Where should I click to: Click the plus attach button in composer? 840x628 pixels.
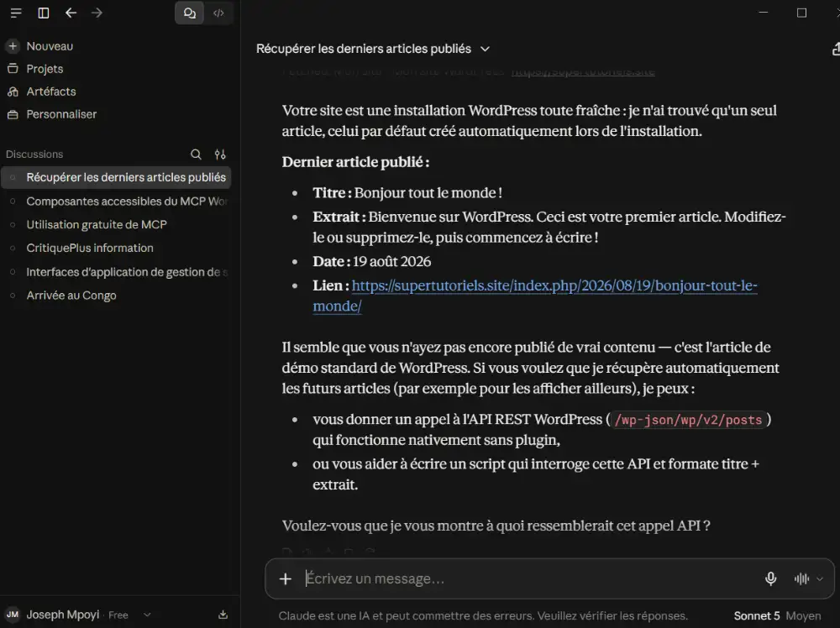(x=286, y=578)
